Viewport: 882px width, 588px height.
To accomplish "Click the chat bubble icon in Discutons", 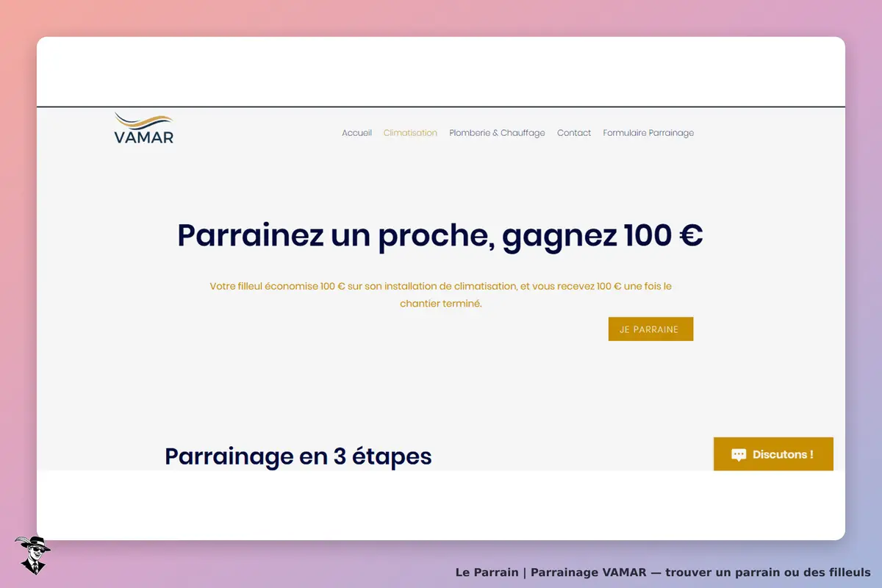I will click(739, 455).
